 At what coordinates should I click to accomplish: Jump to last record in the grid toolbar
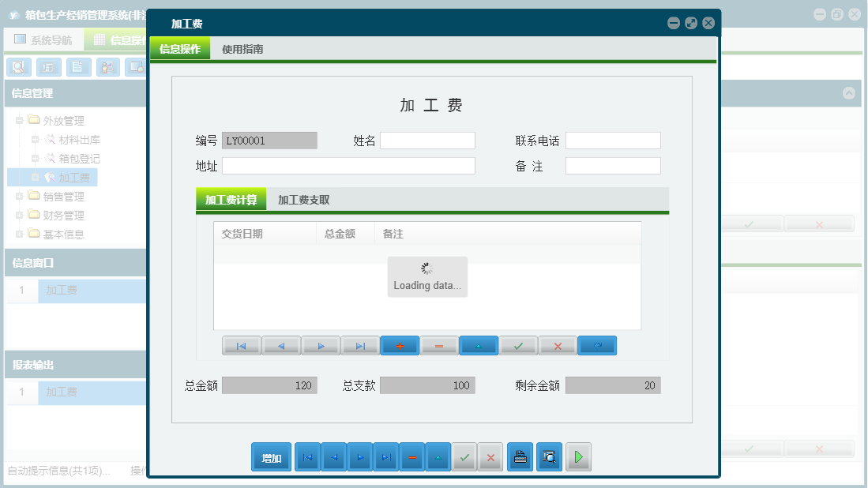click(360, 345)
